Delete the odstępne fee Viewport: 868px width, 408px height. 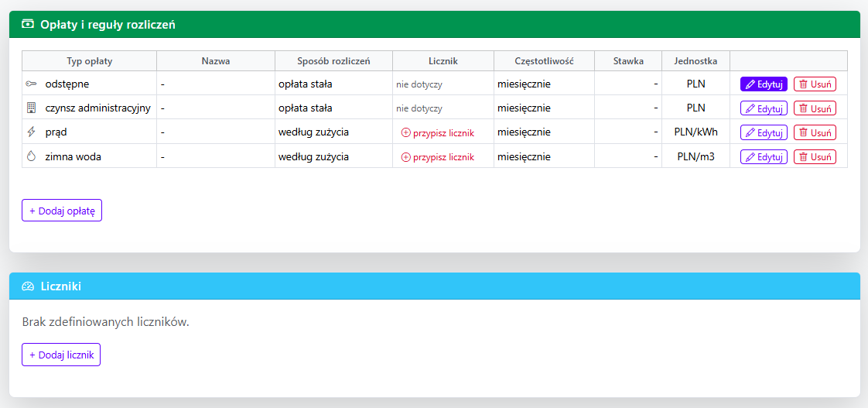pos(815,84)
